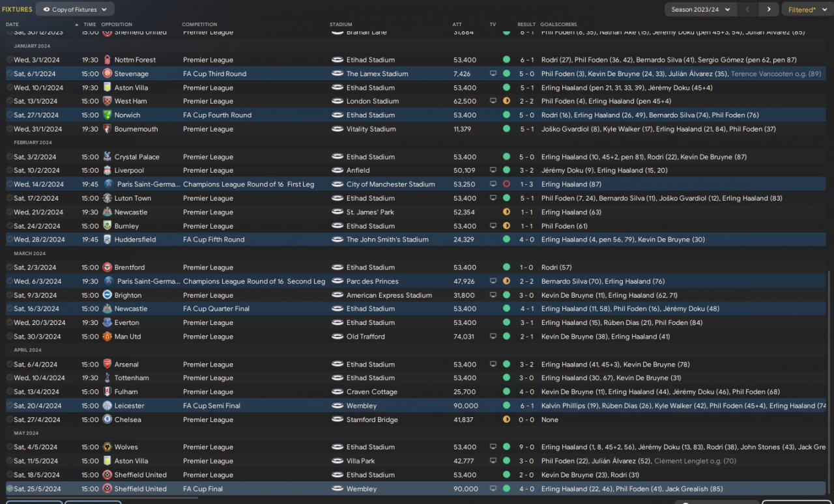Click the Liverpool club crest
834x504 pixels.
click(108, 171)
